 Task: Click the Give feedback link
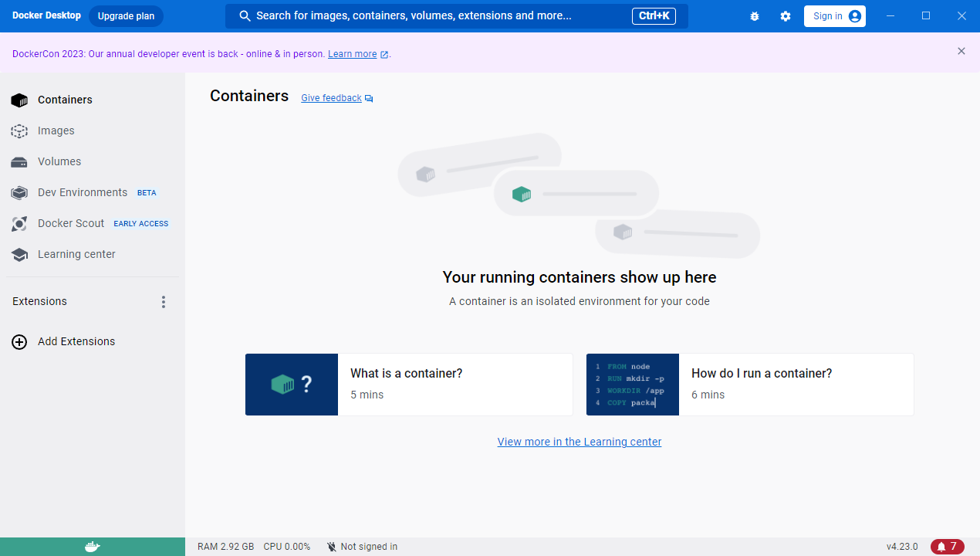pyautogui.click(x=331, y=98)
